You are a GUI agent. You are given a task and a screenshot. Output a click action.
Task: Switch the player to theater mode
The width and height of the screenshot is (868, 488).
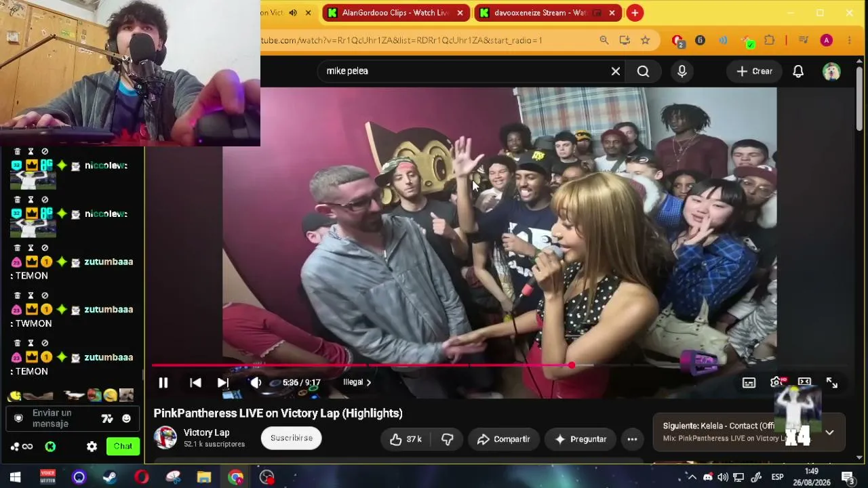pos(804,382)
